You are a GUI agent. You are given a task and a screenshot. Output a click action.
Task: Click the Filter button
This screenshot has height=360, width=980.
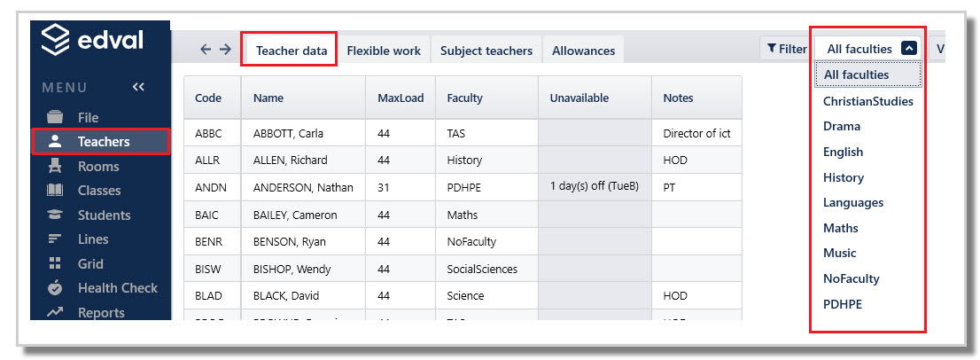(x=786, y=49)
